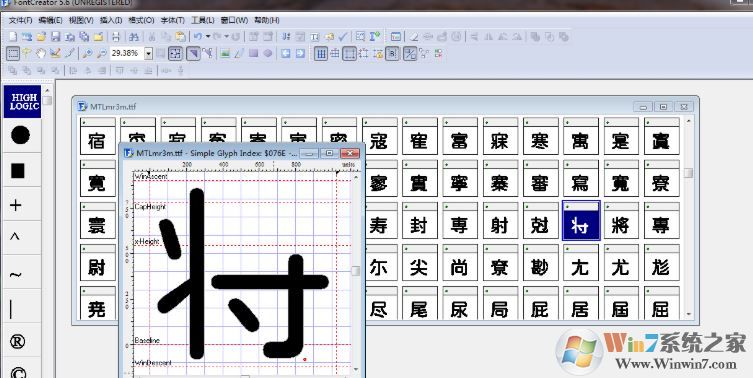Select the Hand pan tool
Viewport: 753px width, 378px height.
tap(41, 53)
